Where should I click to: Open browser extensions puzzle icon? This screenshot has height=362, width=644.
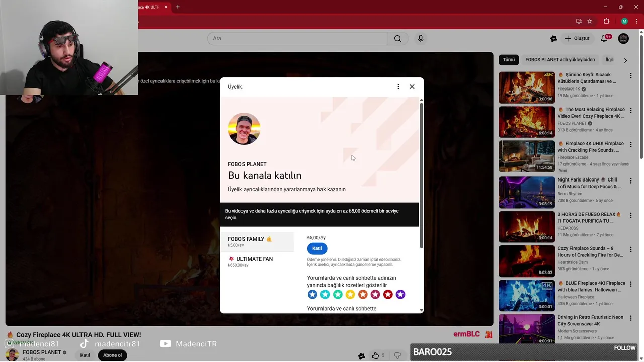pos(606,21)
